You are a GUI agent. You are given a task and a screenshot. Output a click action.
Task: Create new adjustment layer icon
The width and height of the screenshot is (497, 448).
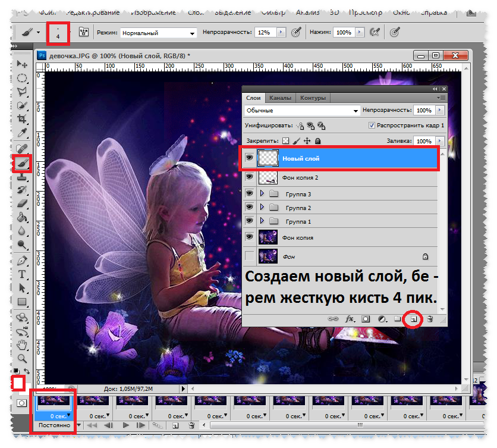coord(383,319)
